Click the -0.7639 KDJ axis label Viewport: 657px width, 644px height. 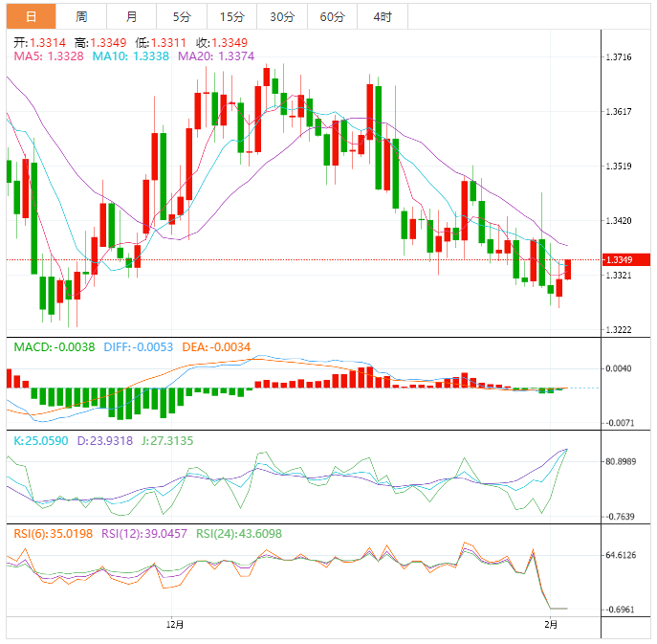tap(620, 516)
